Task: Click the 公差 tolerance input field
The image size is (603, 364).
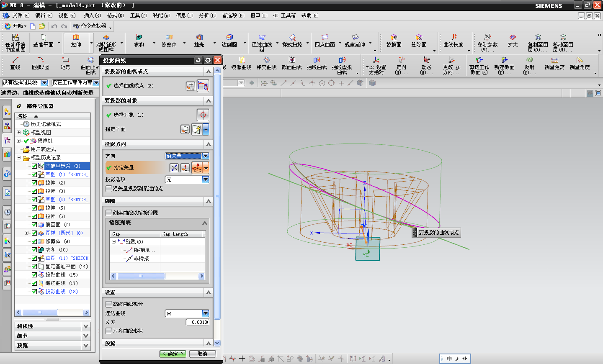Action: coord(197,322)
